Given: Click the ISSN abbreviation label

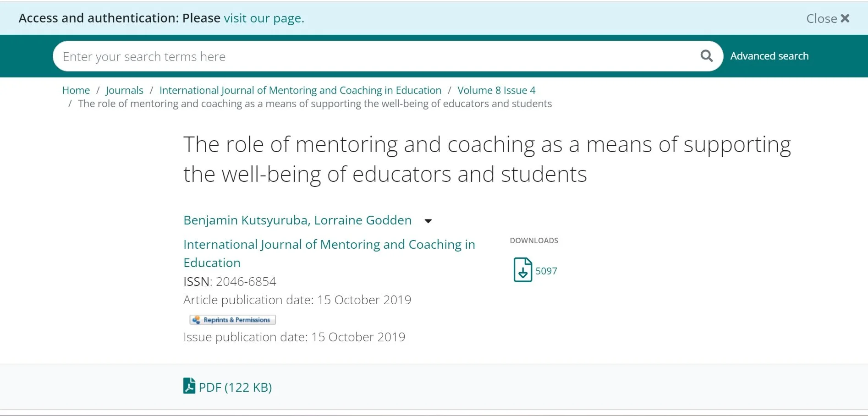Looking at the screenshot, I should (x=197, y=281).
